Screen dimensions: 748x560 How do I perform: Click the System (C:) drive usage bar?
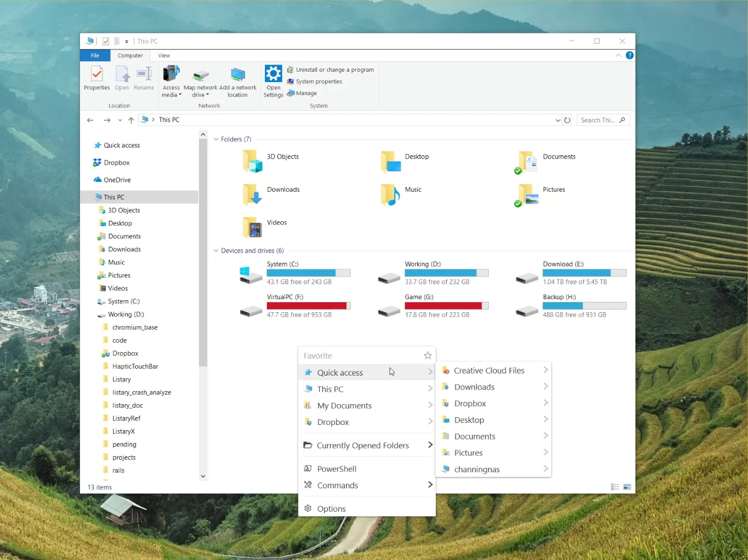point(309,273)
